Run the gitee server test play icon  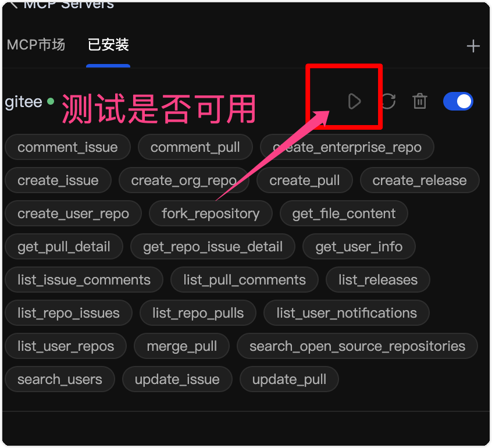(x=354, y=101)
